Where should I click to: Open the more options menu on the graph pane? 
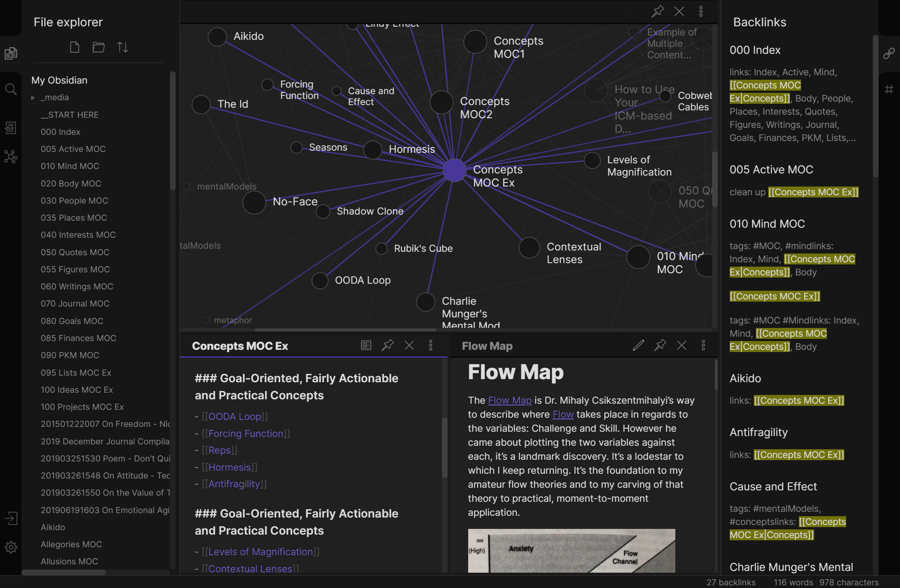701,11
